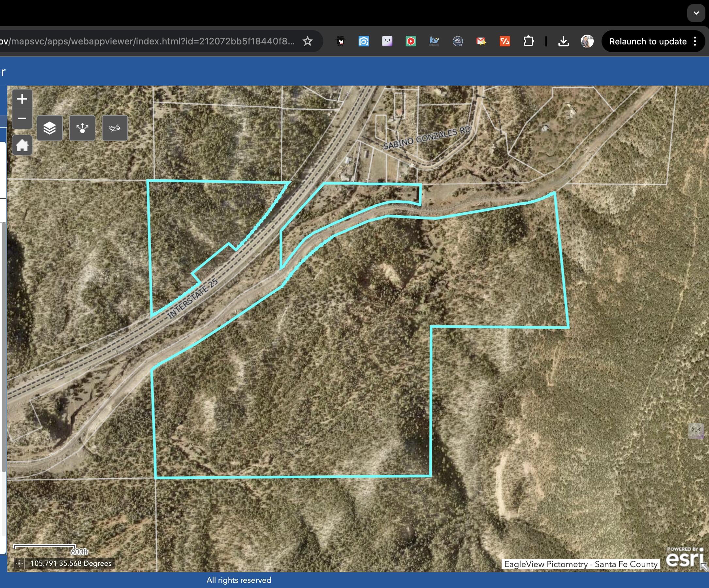Bookmark this page with the star
The image size is (709, 588).
[x=308, y=41]
